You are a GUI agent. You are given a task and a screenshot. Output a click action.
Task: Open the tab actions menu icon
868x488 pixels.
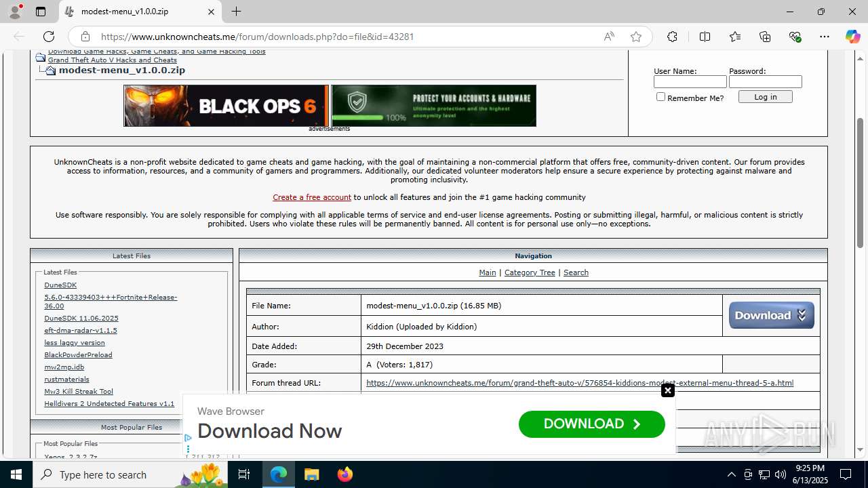41,12
